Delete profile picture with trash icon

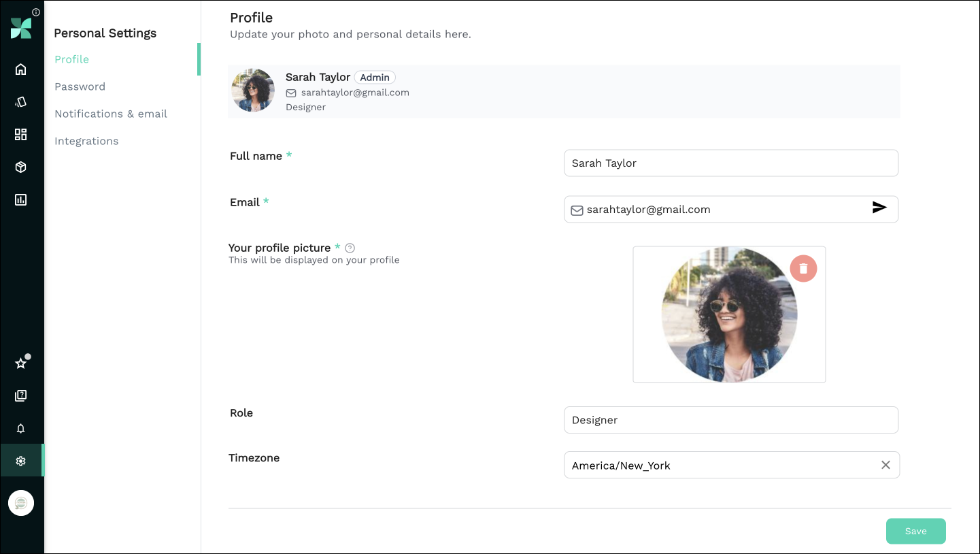(x=803, y=269)
